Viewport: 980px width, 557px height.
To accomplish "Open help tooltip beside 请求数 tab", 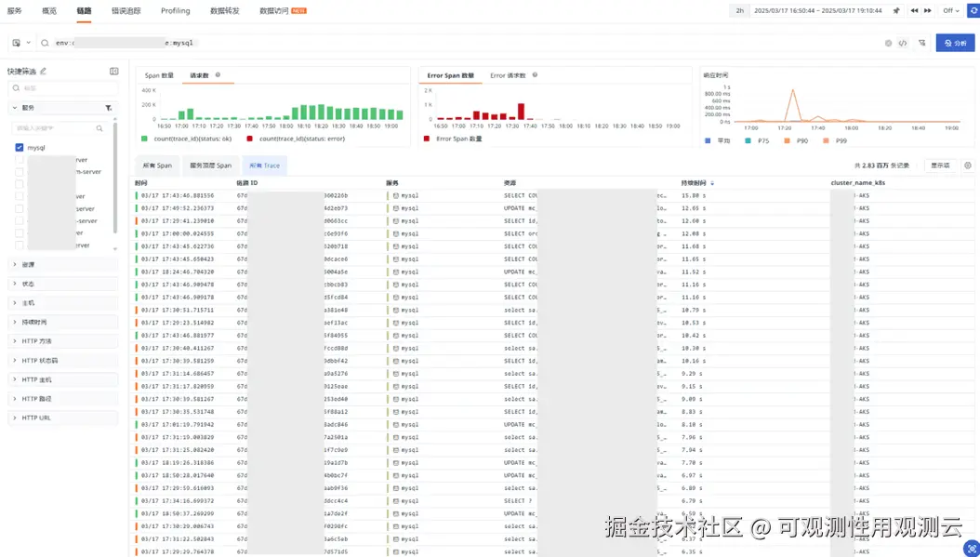I will point(219,75).
